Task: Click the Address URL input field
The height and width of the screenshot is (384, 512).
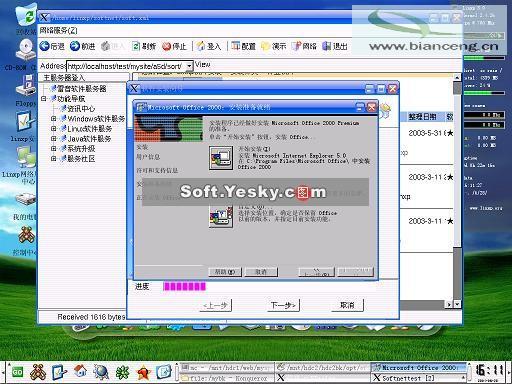Action: (127, 66)
